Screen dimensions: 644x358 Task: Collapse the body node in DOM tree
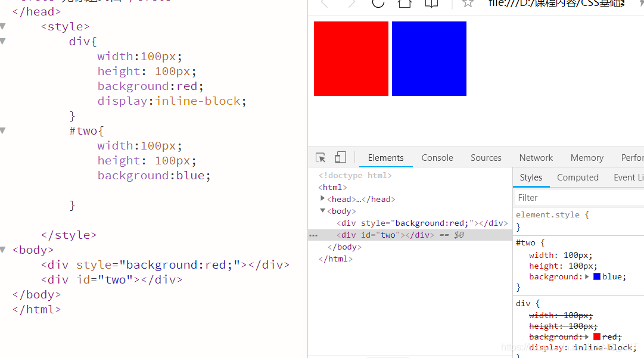(323, 211)
